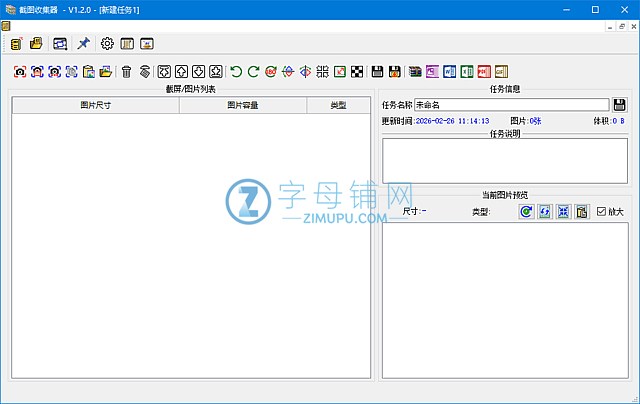The width and height of the screenshot is (640, 404).
Task: Click inside the 任务说明 text area
Action: click(504, 160)
